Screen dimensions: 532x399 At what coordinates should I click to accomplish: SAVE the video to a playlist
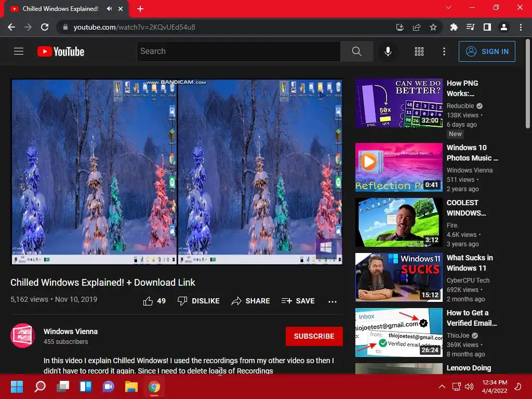pos(298,301)
